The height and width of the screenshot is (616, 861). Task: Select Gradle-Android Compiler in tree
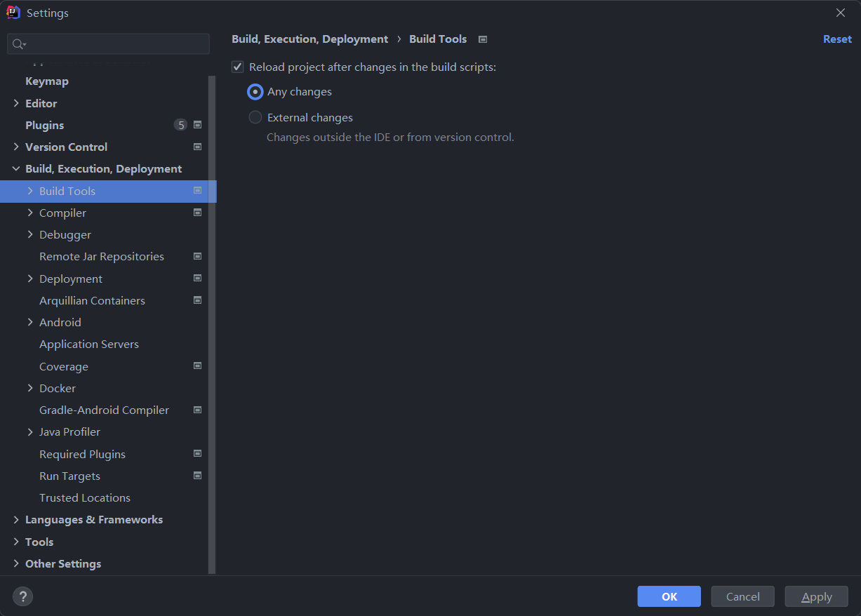tap(104, 410)
